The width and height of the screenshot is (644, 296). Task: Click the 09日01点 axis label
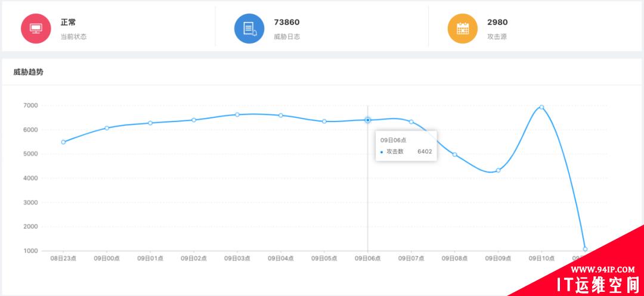(150, 258)
